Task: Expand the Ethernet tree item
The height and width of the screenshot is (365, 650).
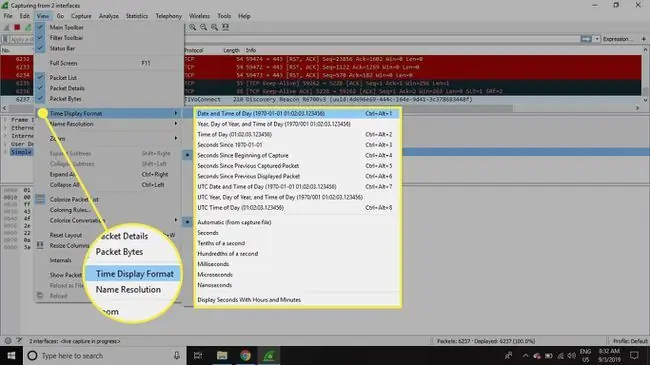Action: [5, 128]
